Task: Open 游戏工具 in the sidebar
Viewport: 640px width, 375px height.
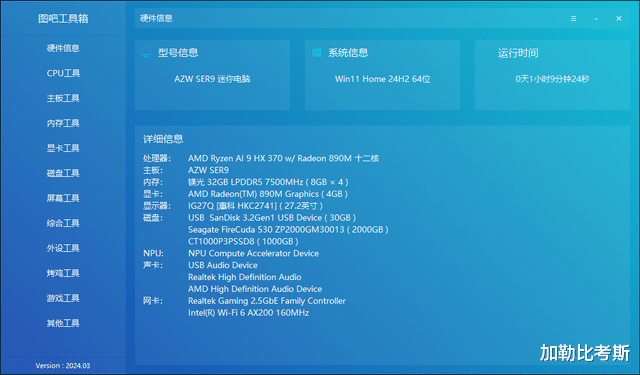Action: pos(63,298)
